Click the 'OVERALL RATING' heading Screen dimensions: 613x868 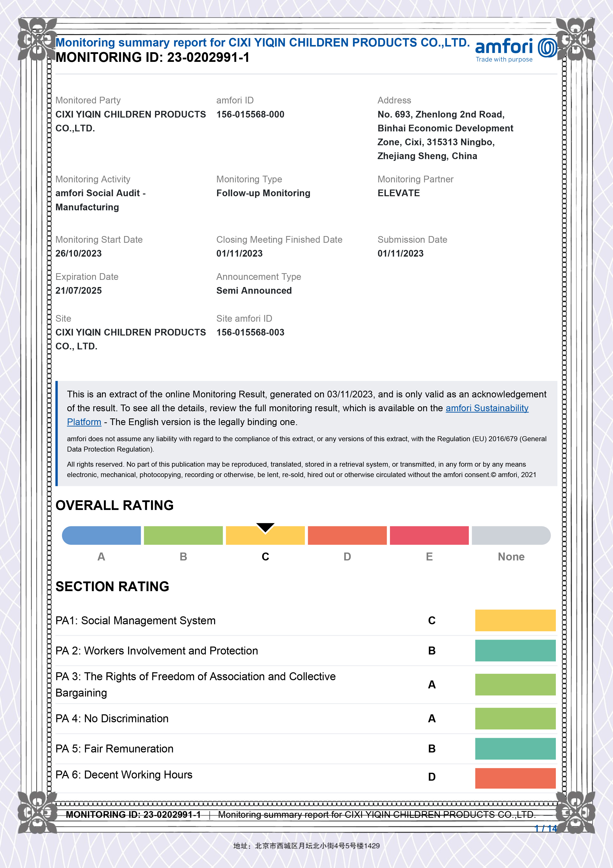(114, 506)
